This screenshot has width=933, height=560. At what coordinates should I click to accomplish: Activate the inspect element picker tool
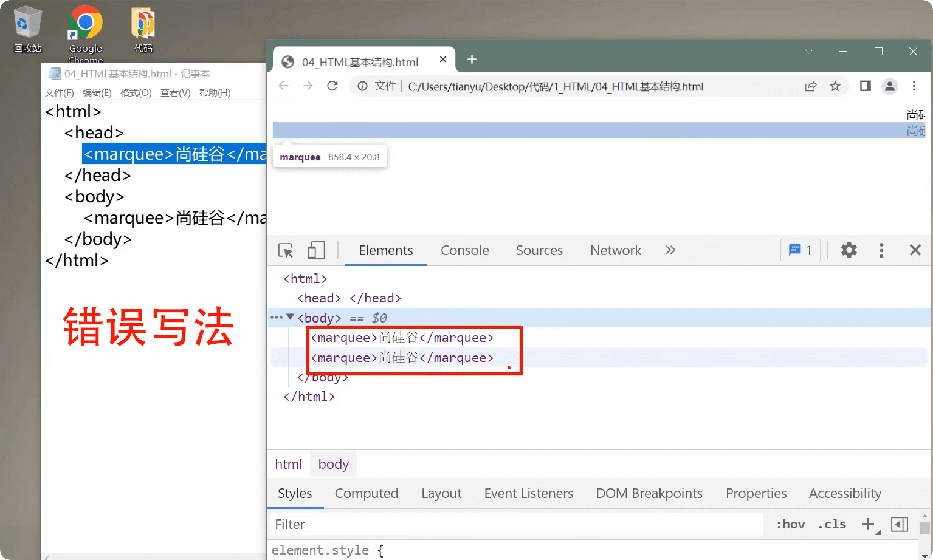(286, 250)
